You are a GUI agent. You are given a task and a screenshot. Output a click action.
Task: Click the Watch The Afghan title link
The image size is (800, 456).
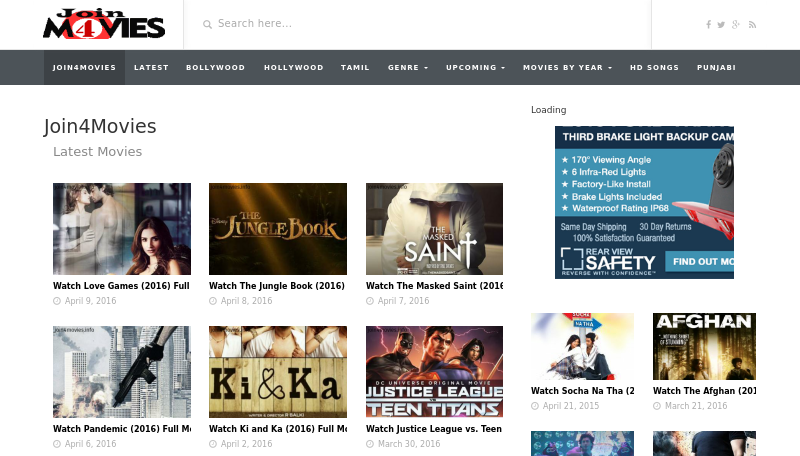(x=705, y=391)
